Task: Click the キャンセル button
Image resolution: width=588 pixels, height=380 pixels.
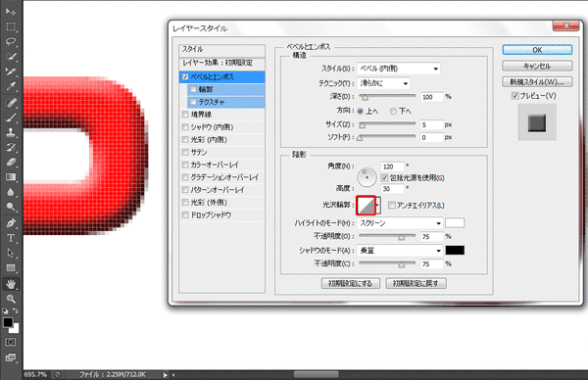Action: (537, 66)
